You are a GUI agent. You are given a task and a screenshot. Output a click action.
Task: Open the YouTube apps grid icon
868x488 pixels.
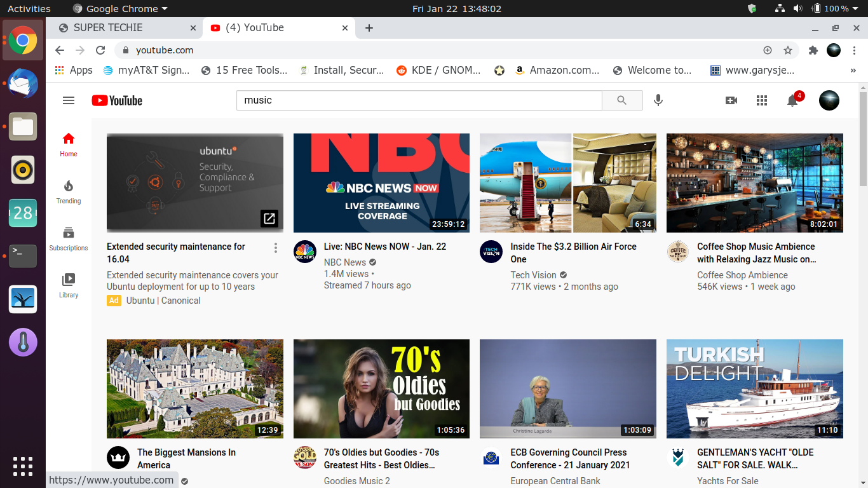click(x=762, y=100)
